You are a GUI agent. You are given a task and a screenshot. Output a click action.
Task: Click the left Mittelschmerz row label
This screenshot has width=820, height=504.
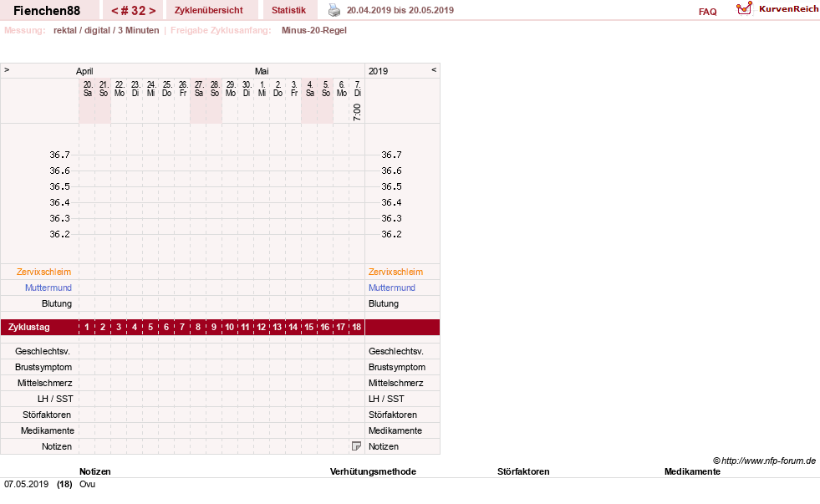[44, 383]
